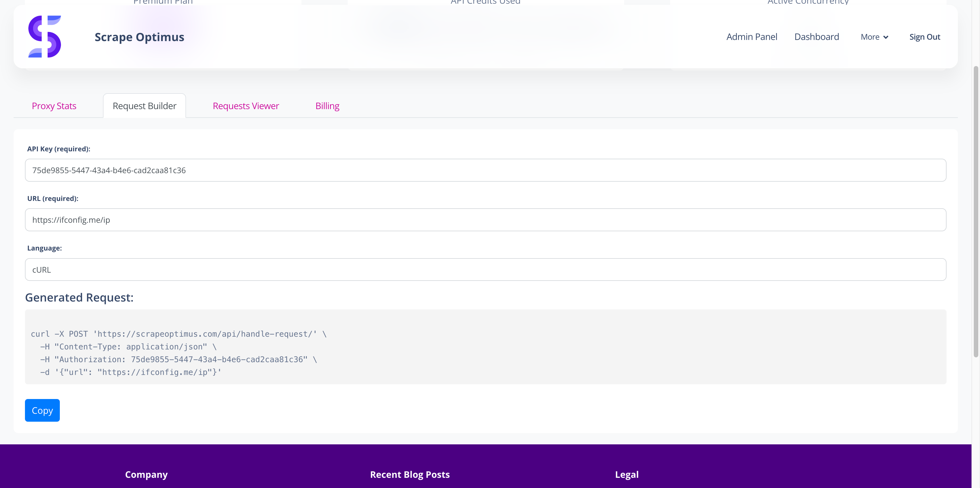Sign Out of the account

tap(924, 37)
